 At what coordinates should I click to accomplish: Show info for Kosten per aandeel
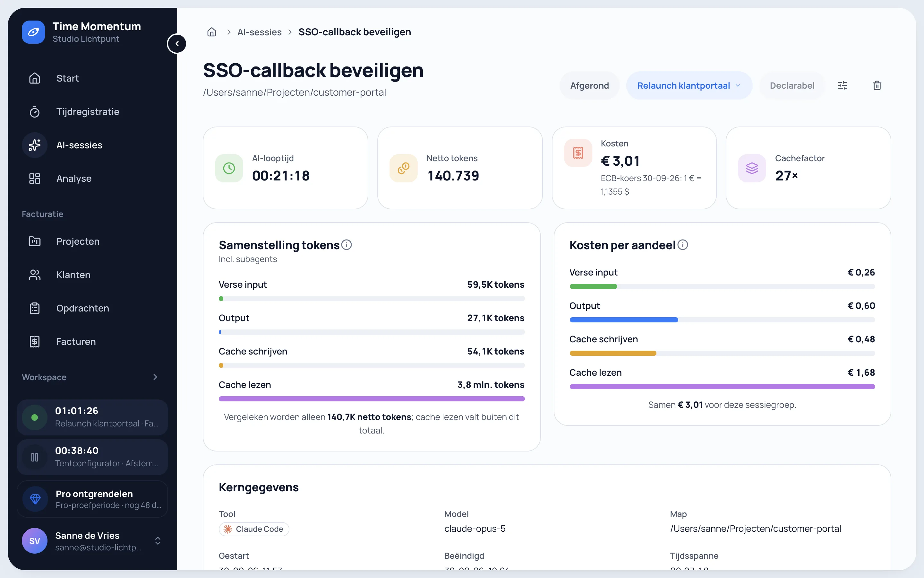683,245
